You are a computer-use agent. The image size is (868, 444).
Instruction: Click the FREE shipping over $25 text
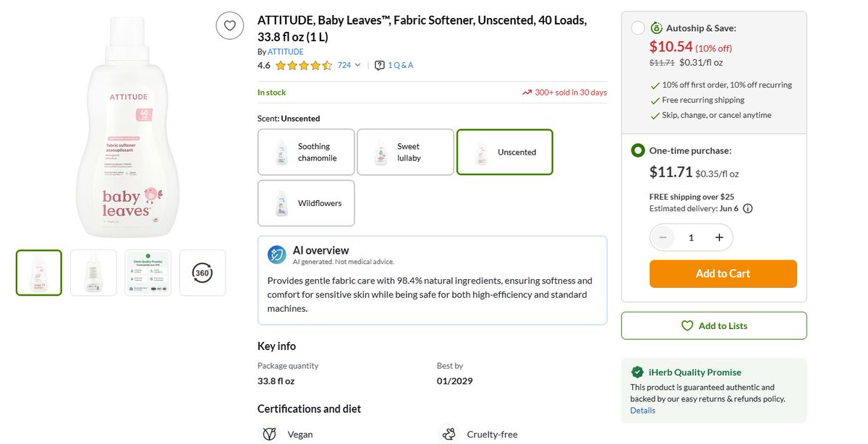click(692, 197)
